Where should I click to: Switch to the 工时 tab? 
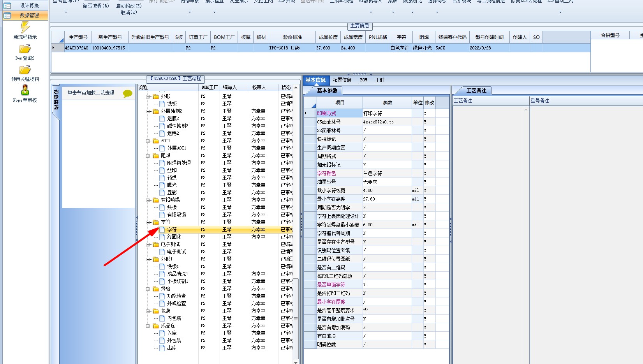[x=380, y=80]
